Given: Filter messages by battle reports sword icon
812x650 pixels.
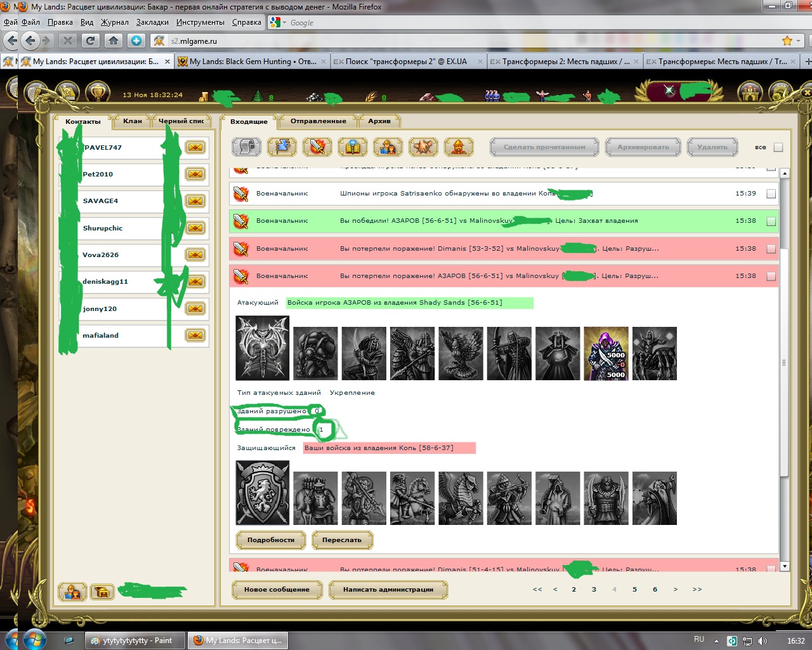Looking at the screenshot, I should click(x=317, y=147).
